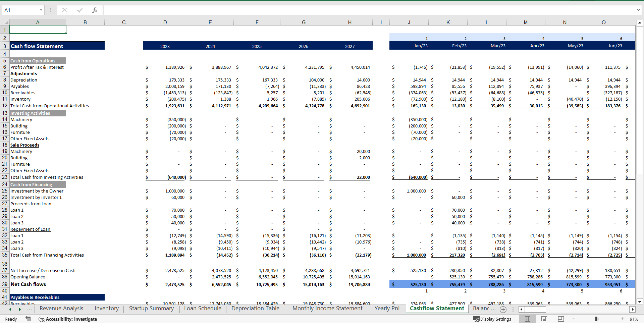Add a new sheet with the plus icon
Image resolution: width=644 pixels, height=324 pixels.
[x=503, y=309]
